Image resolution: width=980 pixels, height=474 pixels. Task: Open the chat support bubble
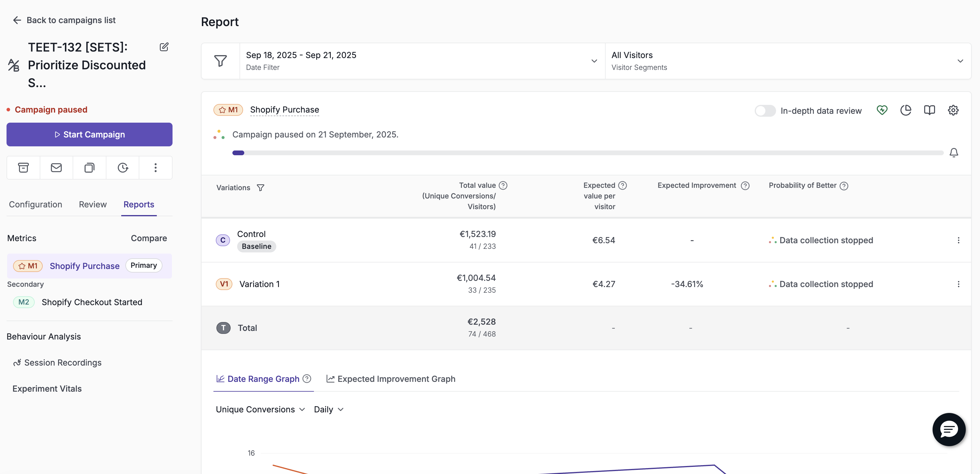coord(949,429)
